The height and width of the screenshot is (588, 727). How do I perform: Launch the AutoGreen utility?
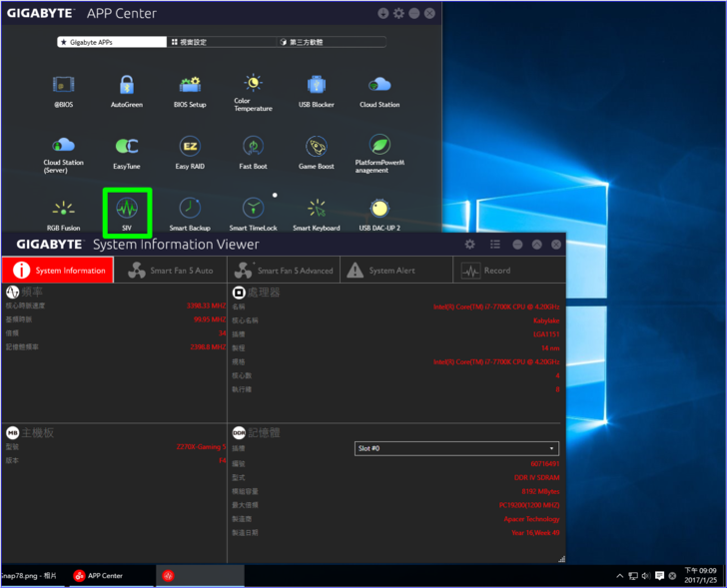click(126, 86)
